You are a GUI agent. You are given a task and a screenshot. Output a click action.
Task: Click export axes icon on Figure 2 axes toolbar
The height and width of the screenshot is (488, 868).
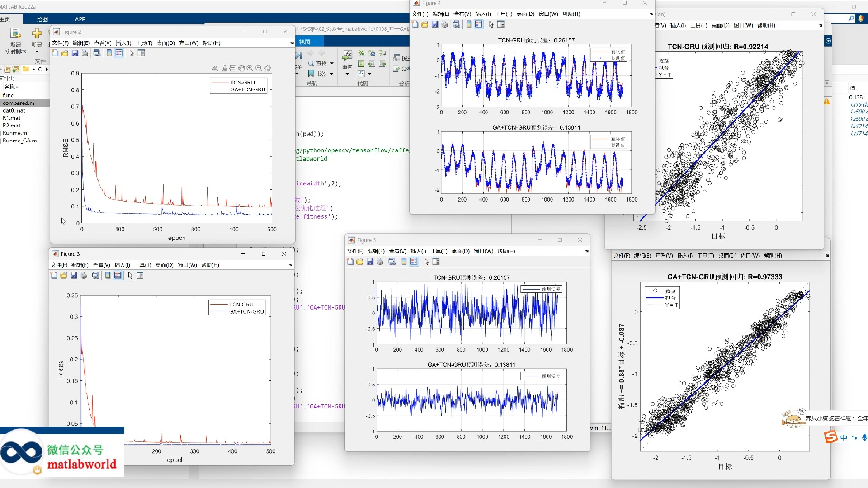[215, 68]
